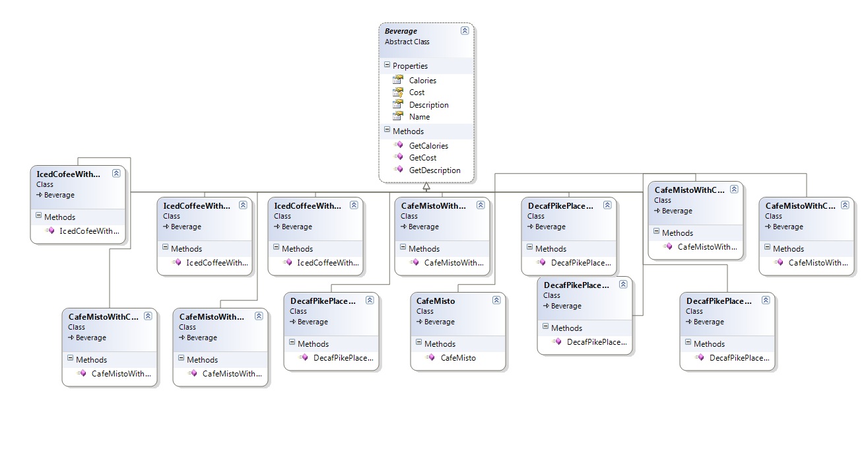Click the GetDescription method icon

pyautogui.click(x=398, y=170)
